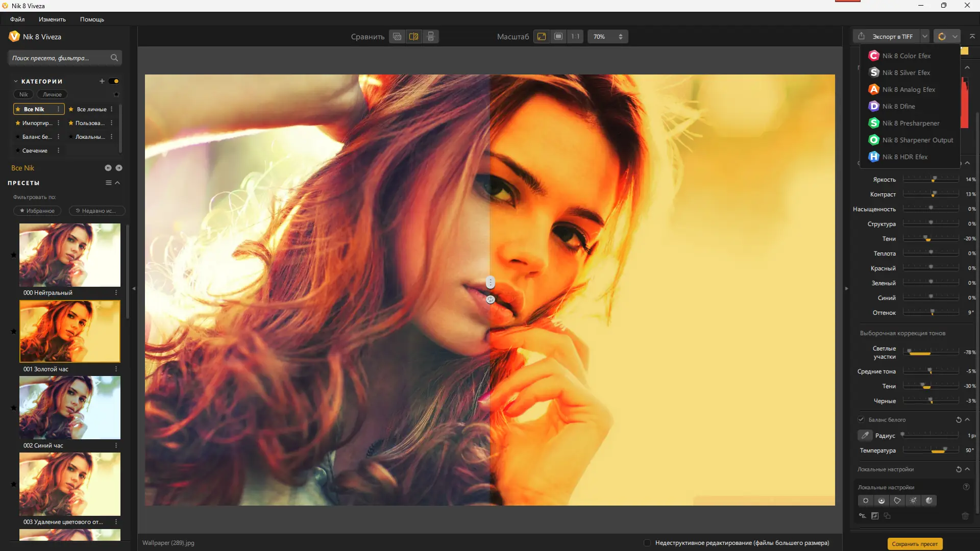Open the Экспорт в TIFF dropdown arrow
The image size is (980, 551).
point(925,36)
